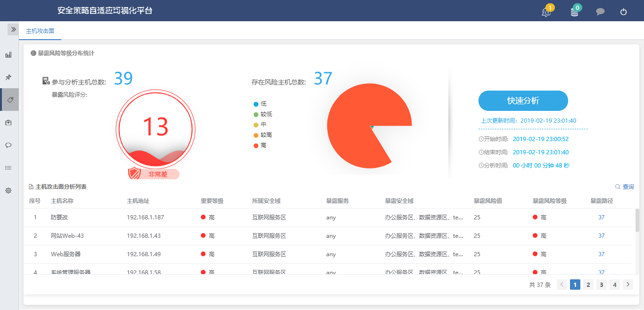
Task: Open the notification bell icon
Action: pos(546,12)
